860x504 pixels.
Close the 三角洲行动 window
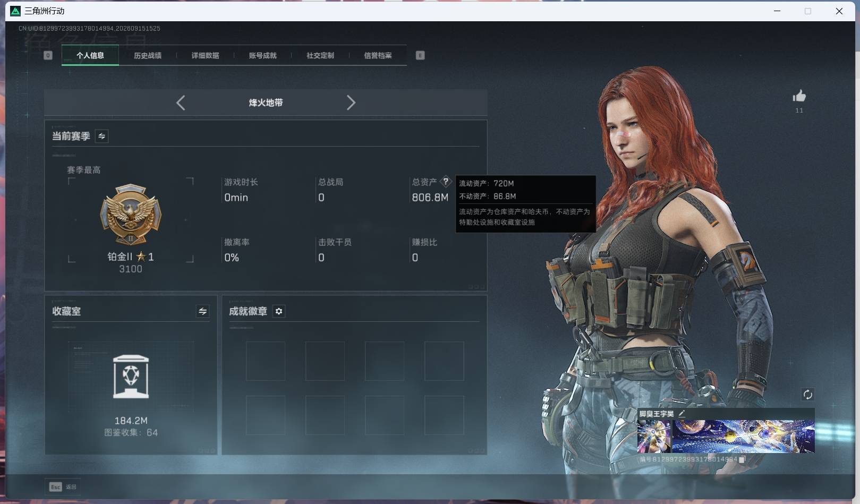coord(839,11)
